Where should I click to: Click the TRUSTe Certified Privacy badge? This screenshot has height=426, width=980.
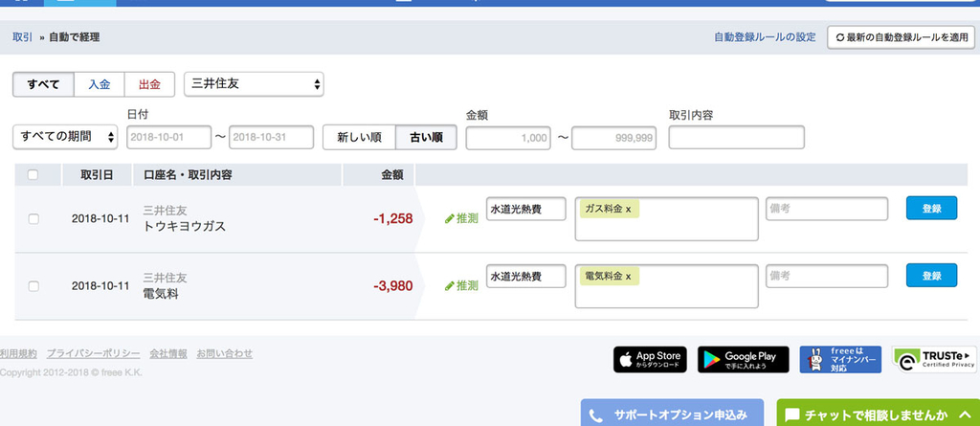[x=934, y=360]
